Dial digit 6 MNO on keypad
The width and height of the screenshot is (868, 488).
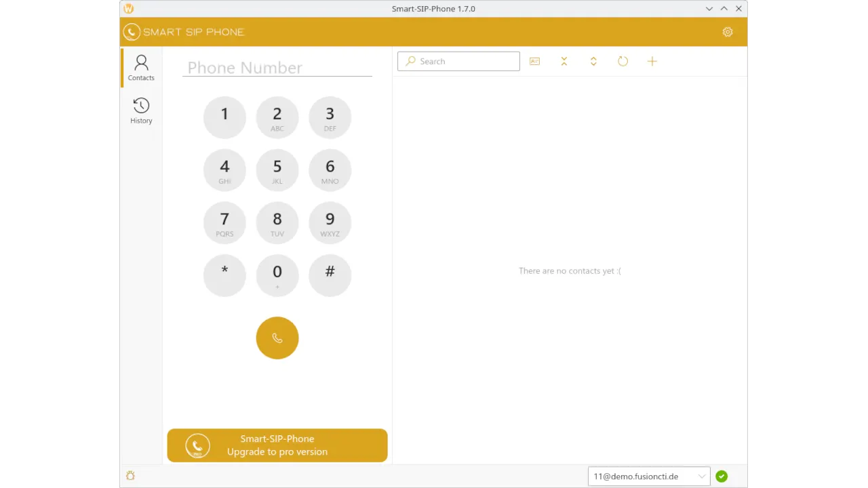click(x=330, y=170)
